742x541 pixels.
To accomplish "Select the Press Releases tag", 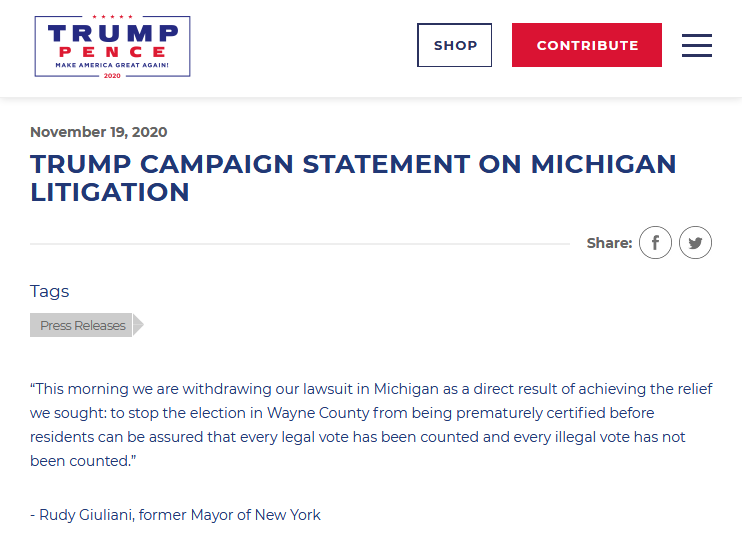I will [x=82, y=325].
